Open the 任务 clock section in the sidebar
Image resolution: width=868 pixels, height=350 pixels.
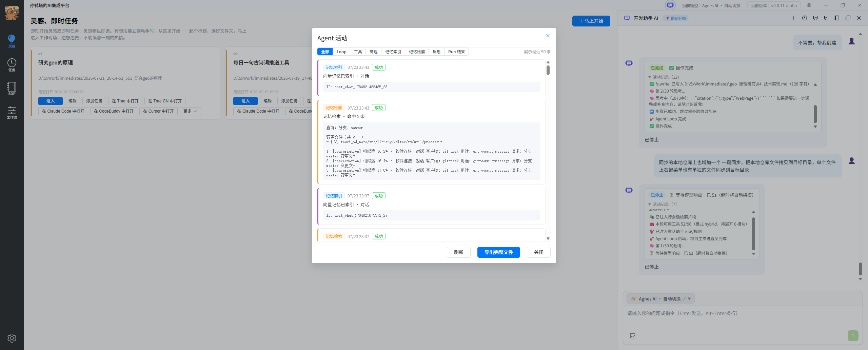click(12, 65)
